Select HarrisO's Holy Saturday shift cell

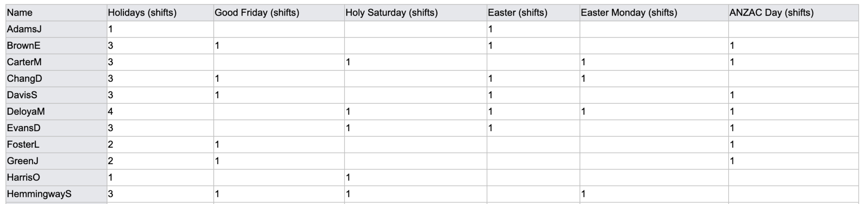(415, 178)
